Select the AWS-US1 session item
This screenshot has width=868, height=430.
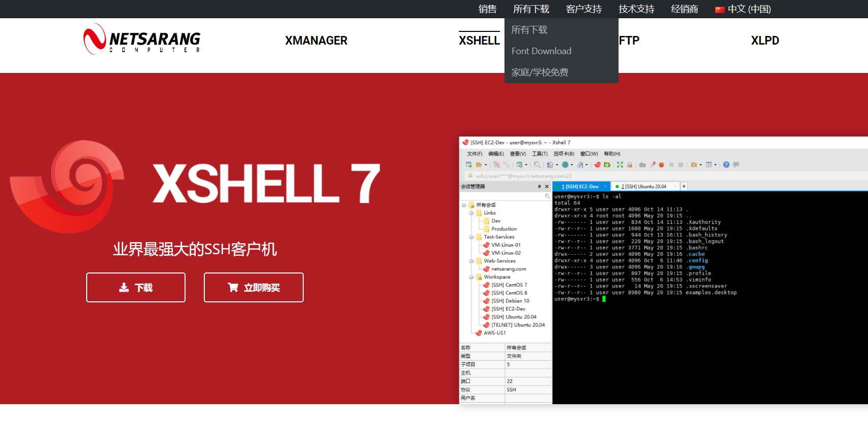tap(490, 333)
